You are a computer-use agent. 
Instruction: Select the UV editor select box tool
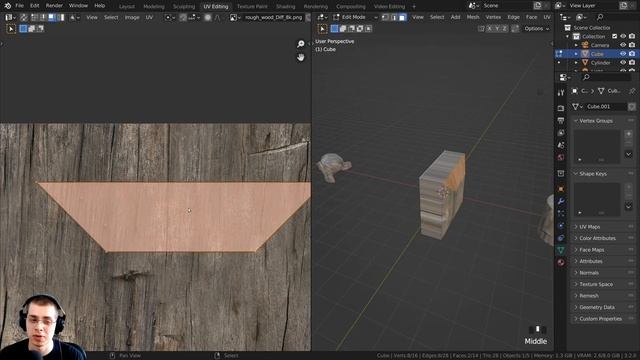pos(11,29)
